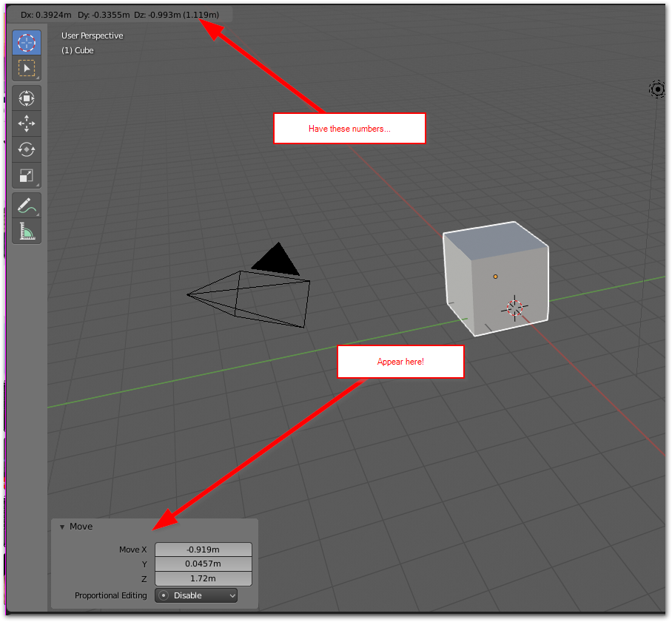Switch to the Rotate tool
Image resolution: width=672 pixels, height=622 pixels.
(27, 149)
